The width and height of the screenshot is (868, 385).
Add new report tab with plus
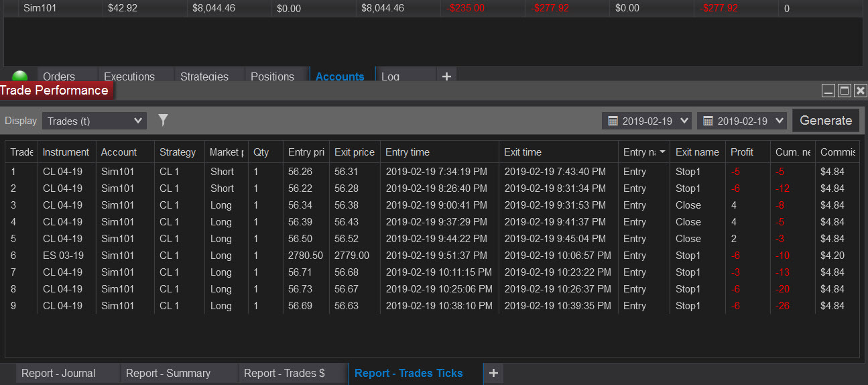[x=493, y=373]
